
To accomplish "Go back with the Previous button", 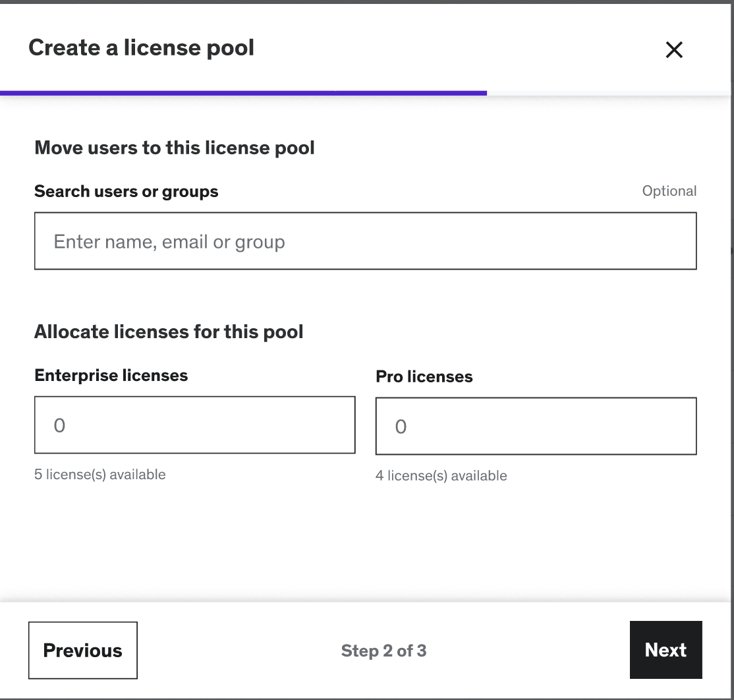I will [83, 651].
